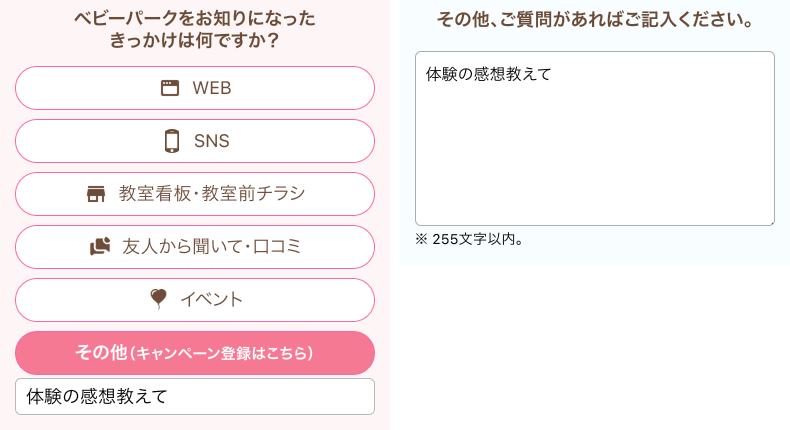Screen dimensions: 790x430
Task: Select the イベント option
Action: pyautogui.click(x=195, y=300)
